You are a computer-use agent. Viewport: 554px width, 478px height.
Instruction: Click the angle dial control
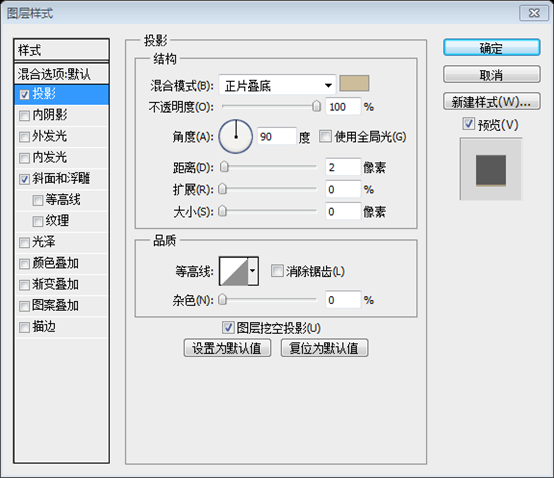[x=236, y=136]
